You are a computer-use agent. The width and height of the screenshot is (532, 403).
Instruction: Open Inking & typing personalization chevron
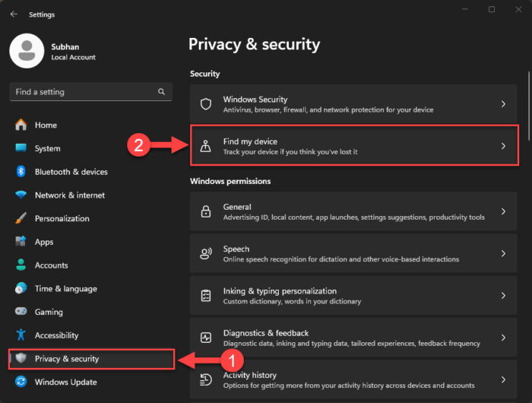pyautogui.click(x=503, y=295)
